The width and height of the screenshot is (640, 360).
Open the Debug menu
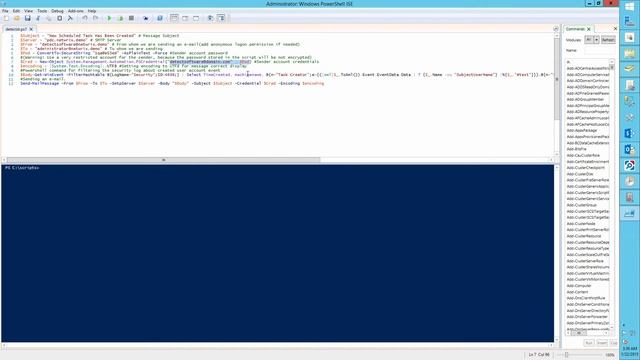57,11
